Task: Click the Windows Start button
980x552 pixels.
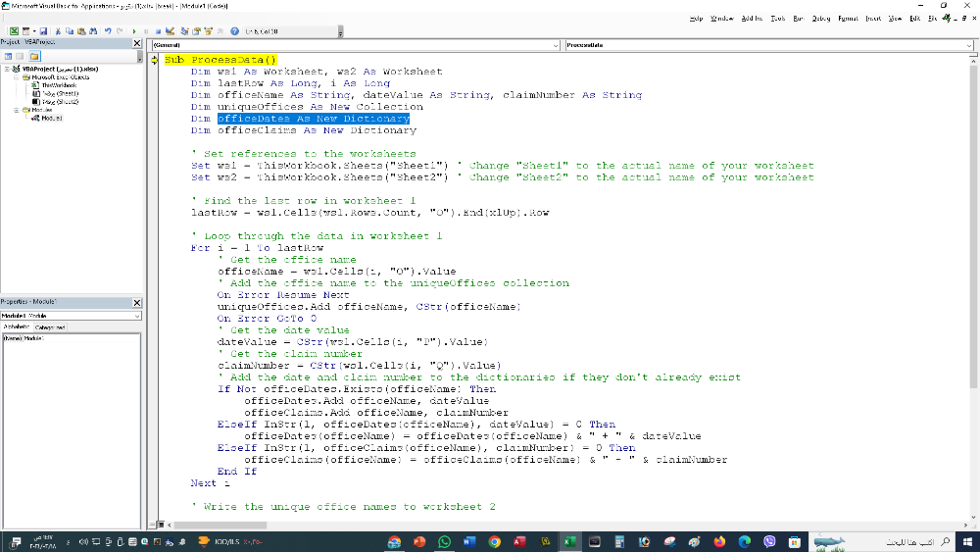Action: pyautogui.click(x=967, y=542)
